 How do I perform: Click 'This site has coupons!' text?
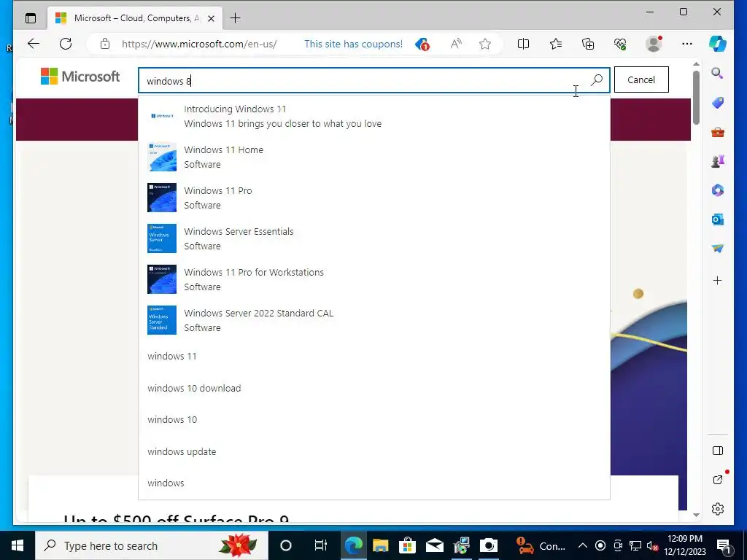[354, 44]
